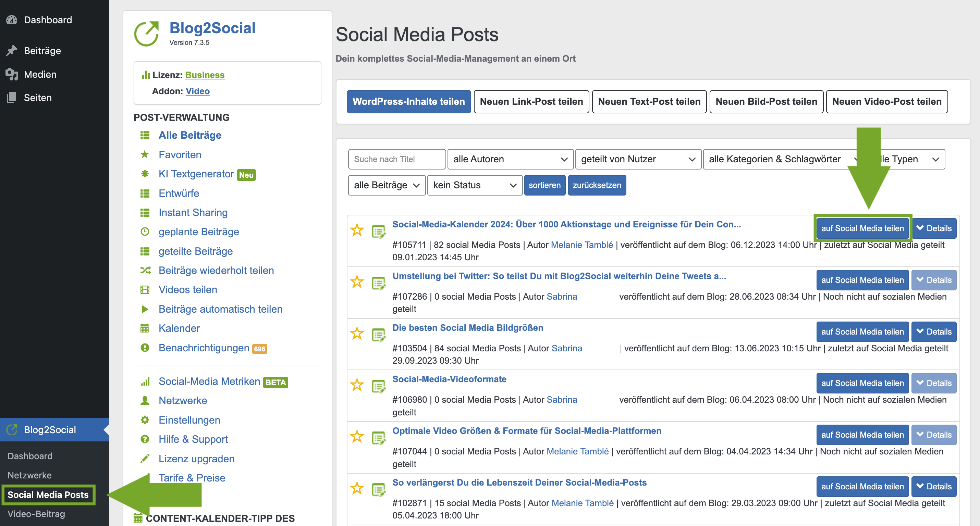Image resolution: width=980 pixels, height=526 pixels.
Task: Expand Details for Die besten Social Media Bildgrößen
Action: coord(934,331)
